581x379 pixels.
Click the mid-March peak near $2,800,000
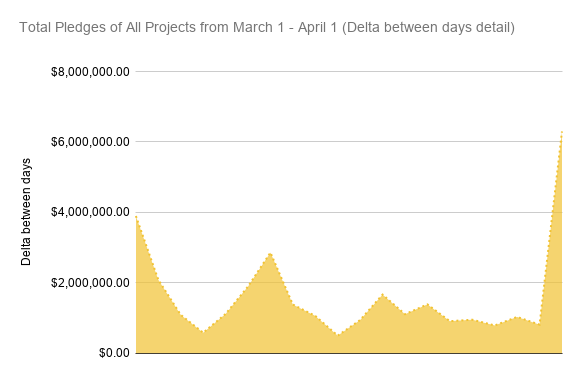pyautogui.click(x=270, y=253)
